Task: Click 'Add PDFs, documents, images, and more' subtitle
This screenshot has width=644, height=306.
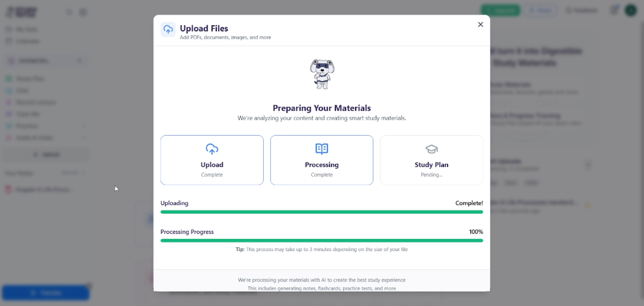Action: point(225,37)
